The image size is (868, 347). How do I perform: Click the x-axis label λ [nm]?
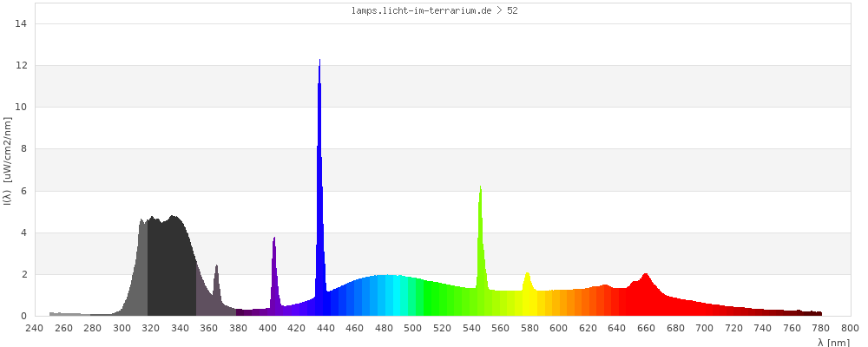[833, 343]
